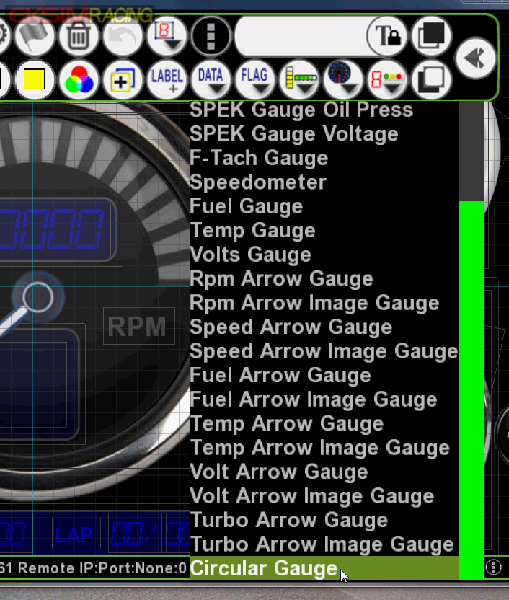Click the LABEL add button
Viewport: 509px width, 600px height.
(166, 80)
